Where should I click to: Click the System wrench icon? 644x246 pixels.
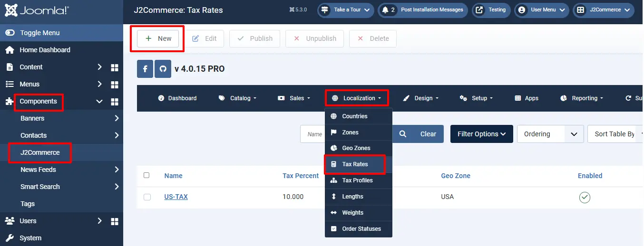10,238
